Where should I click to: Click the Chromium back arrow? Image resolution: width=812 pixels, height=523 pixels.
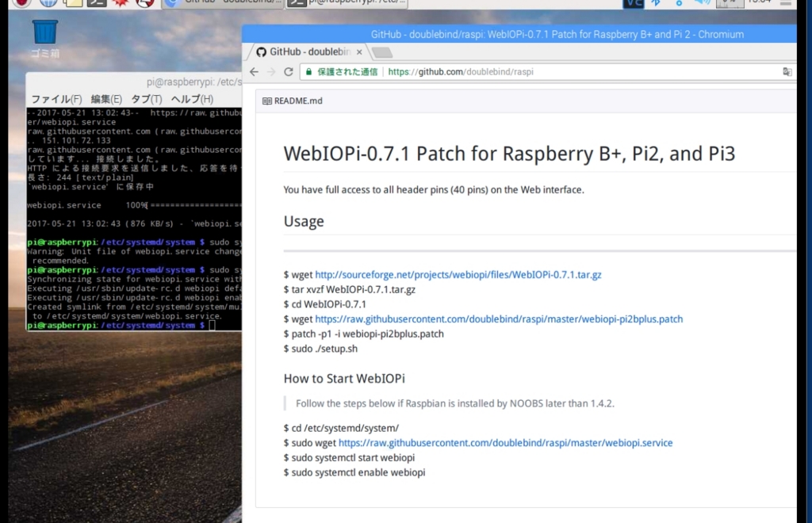(x=254, y=72)
